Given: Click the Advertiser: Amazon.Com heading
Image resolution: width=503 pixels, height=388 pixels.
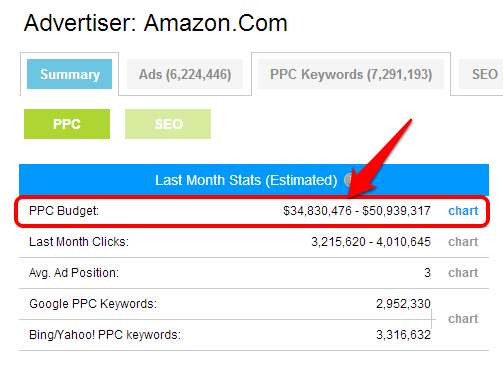Looking at the screenshot, I should click(x=156, y=23).
